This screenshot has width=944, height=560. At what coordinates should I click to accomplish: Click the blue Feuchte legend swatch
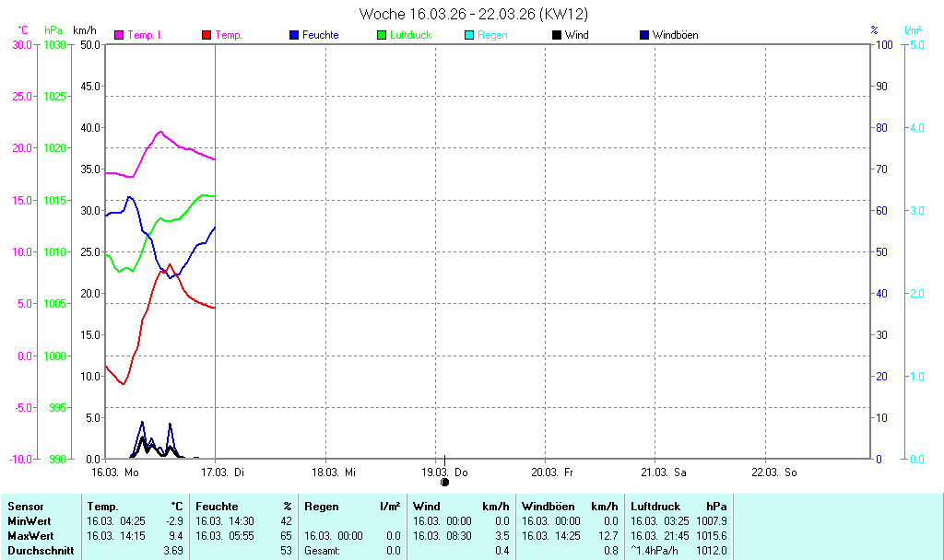pyautogui.click(x=294, y=35)
